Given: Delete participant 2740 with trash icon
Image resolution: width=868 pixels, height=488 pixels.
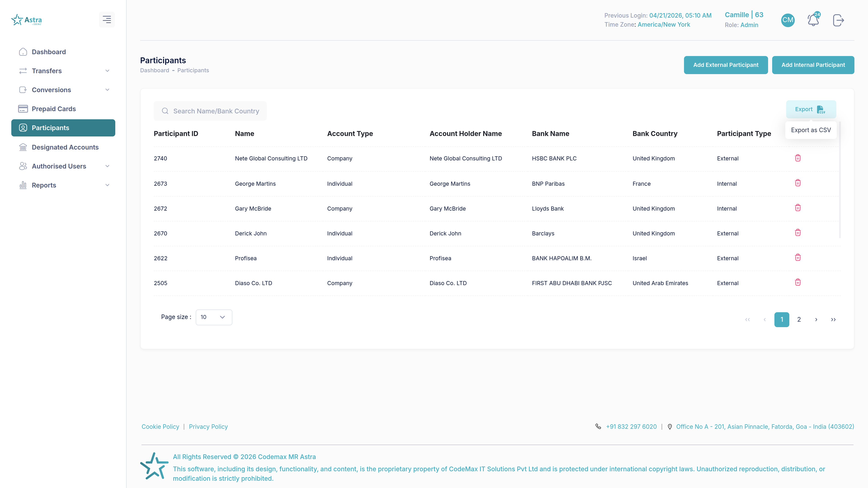Looking at the screenshot, I should [797, 158].
